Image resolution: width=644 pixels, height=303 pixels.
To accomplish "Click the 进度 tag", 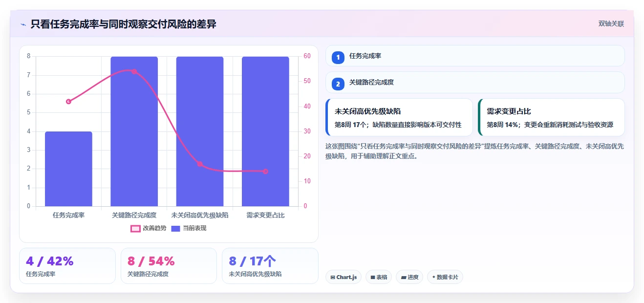I will pos(409,277).
